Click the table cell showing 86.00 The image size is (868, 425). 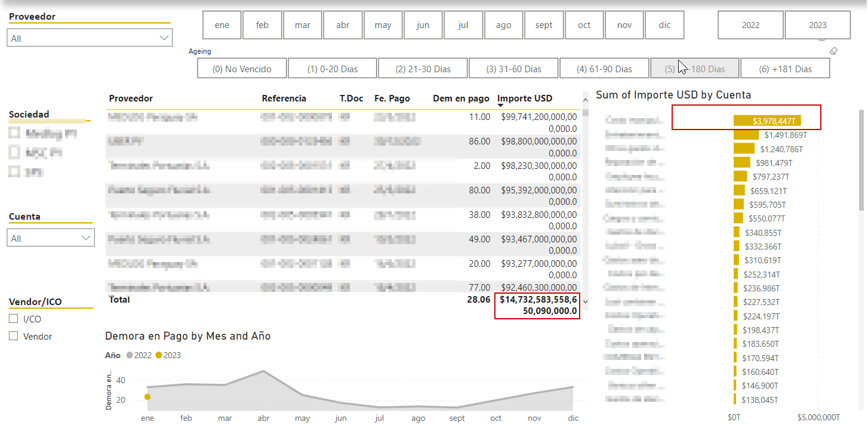(x=479, y=141)
